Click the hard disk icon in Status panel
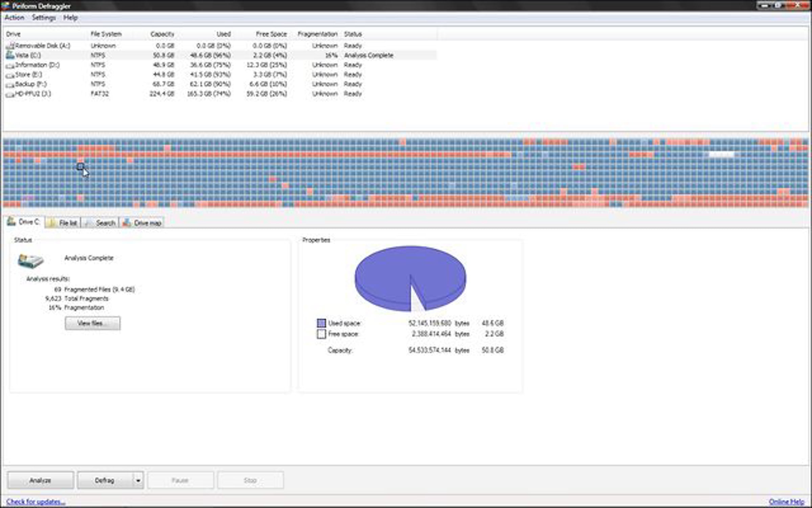Image resolution: width=812 pixels, height=508 pixels. [x=30, y=261]
